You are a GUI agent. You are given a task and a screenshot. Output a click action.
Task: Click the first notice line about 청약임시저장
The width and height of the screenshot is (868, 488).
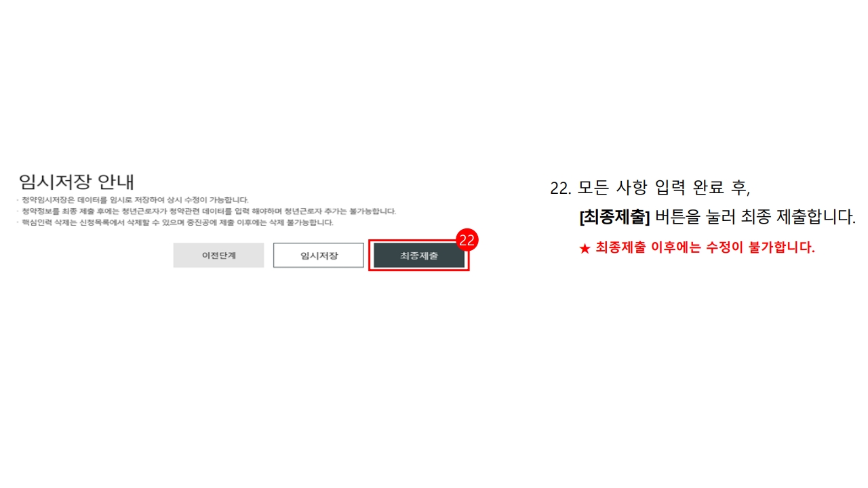(x=135, y=200)
